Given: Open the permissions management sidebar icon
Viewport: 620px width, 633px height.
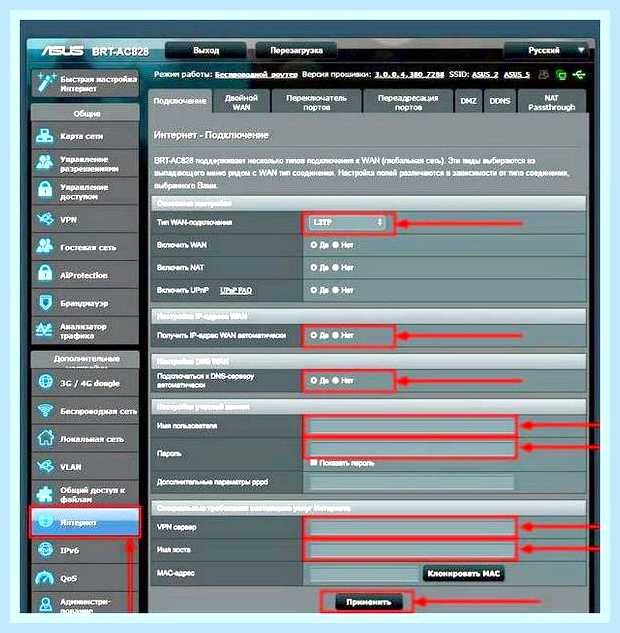Looking at the screenshot, I should [x=44, y=163].
